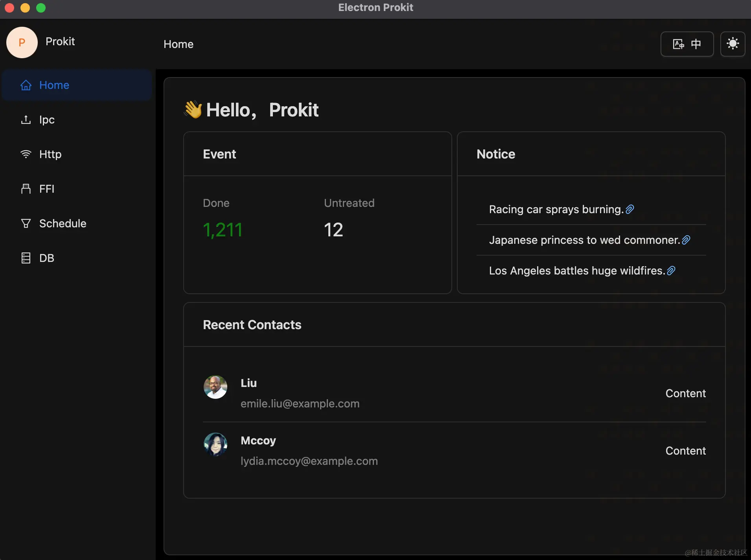Click the paperclip on the Japanese princess notice
Viewport: 751px width, 560px height.
686,239
